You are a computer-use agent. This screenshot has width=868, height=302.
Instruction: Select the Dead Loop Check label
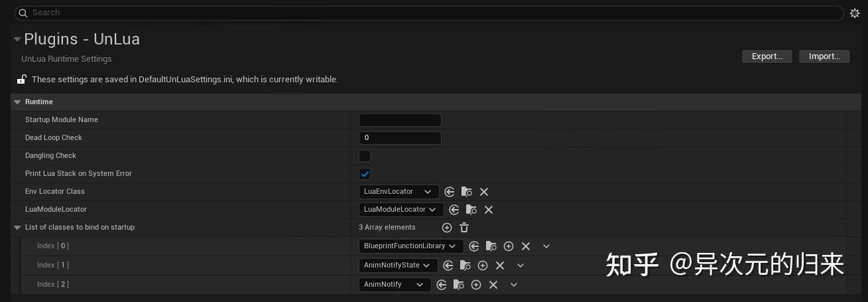[54, 138]
